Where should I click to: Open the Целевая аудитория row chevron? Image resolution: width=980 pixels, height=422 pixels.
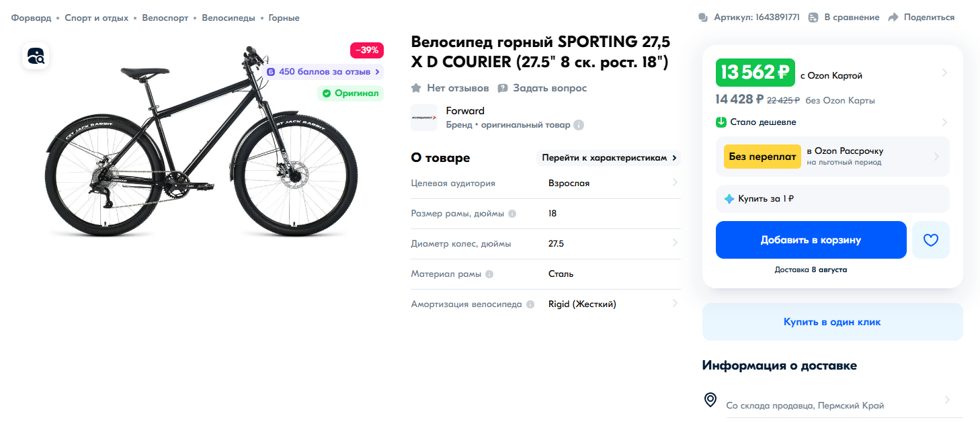675,183
